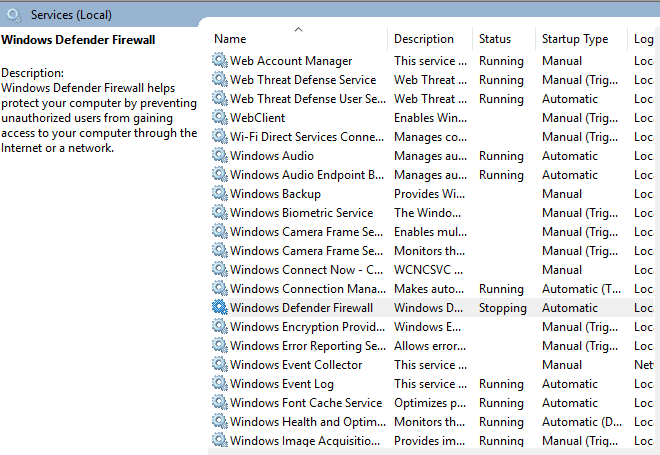Click the gear icon beside Windows Event Log
This screenshot has width=660, height=455.
click(x=220, y=383)
